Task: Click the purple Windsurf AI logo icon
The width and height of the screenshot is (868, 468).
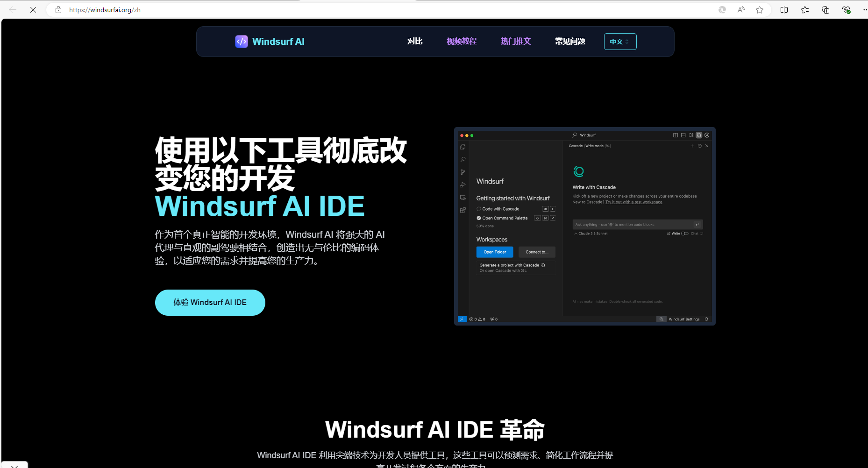Action: tap(242, 42)
